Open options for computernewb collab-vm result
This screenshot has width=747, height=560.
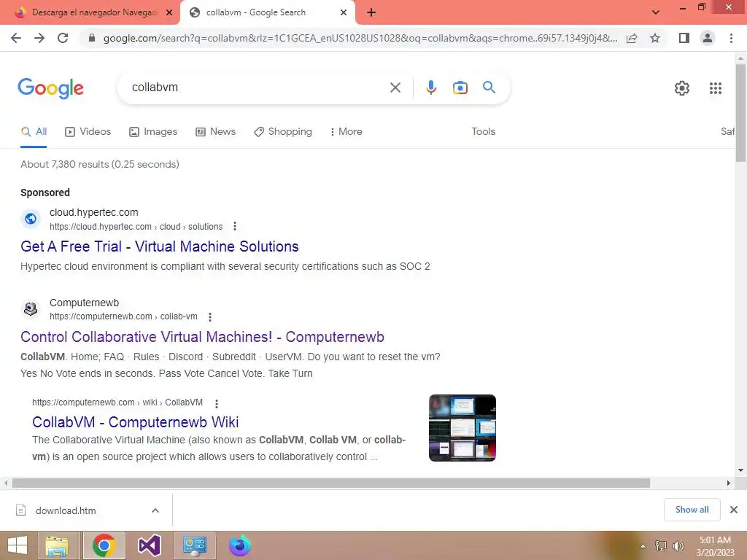coord(210,316)
